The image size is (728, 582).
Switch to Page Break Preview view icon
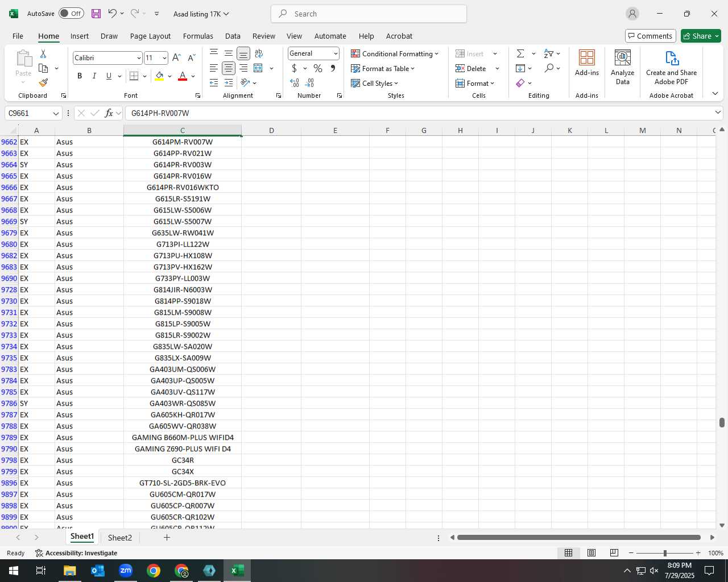point(614,553)
